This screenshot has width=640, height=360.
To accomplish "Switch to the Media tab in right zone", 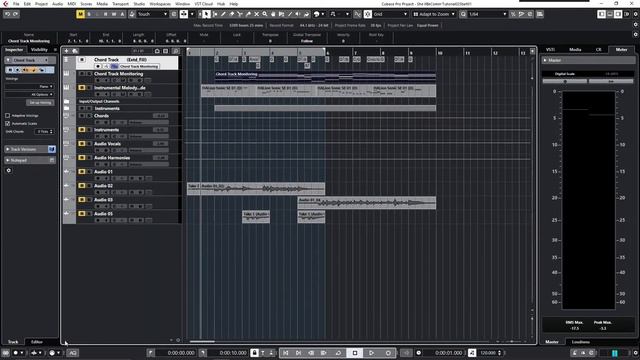I will (575, 49).
